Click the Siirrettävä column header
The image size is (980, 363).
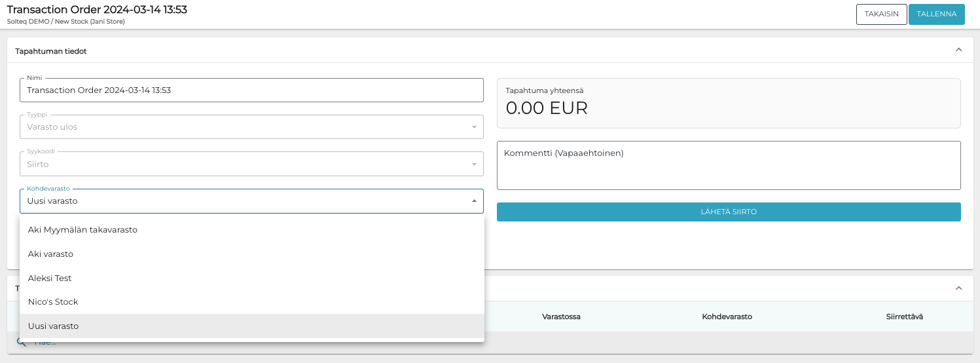tap(904, 317)
